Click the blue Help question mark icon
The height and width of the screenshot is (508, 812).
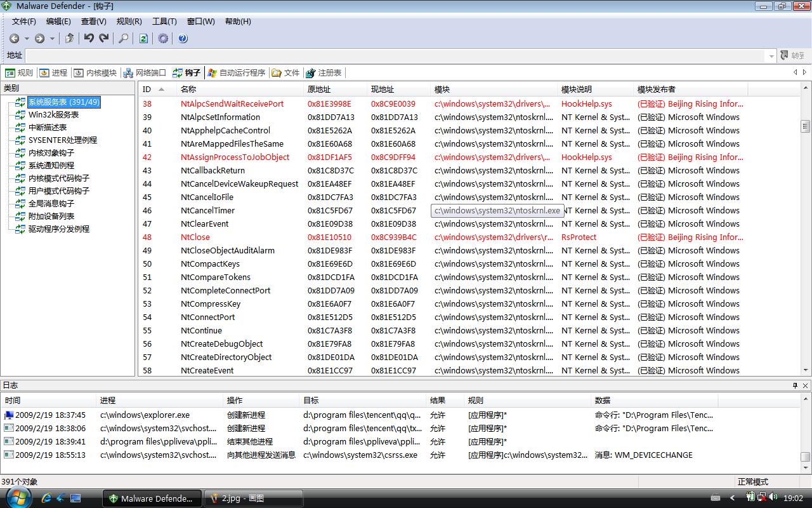183,39
